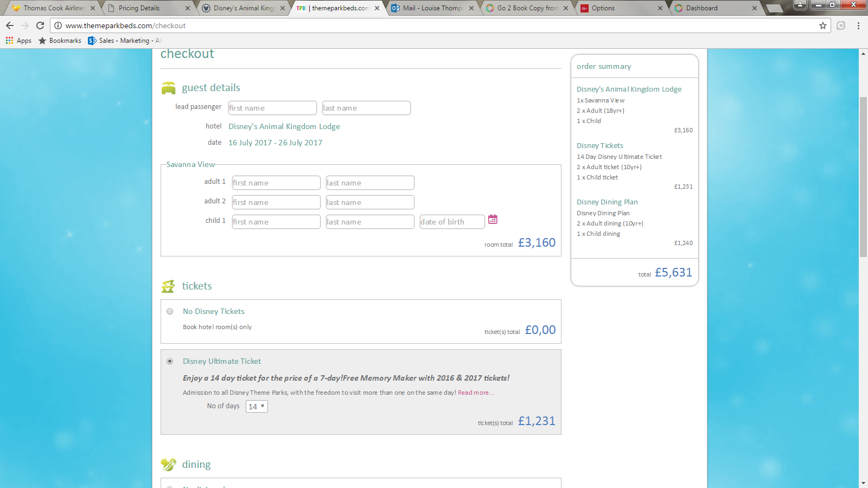Image resolution: width=868 pixels, height=488 pixels.
Task: Close the Go 2 Book Copy tab
Action: click(x=566, y=8)
